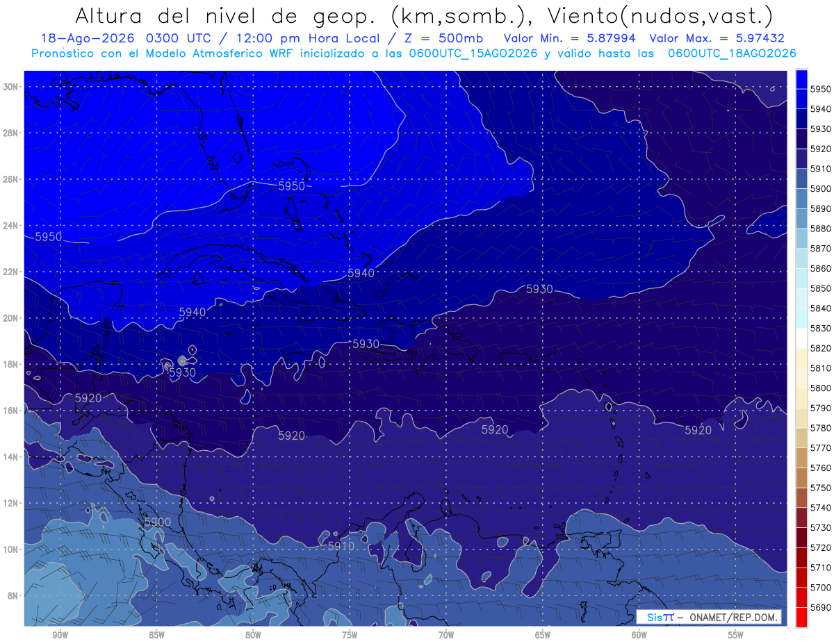834x644 pixels.
Task: Click the '10N' latitude axis label
Action: click(12, 550)
